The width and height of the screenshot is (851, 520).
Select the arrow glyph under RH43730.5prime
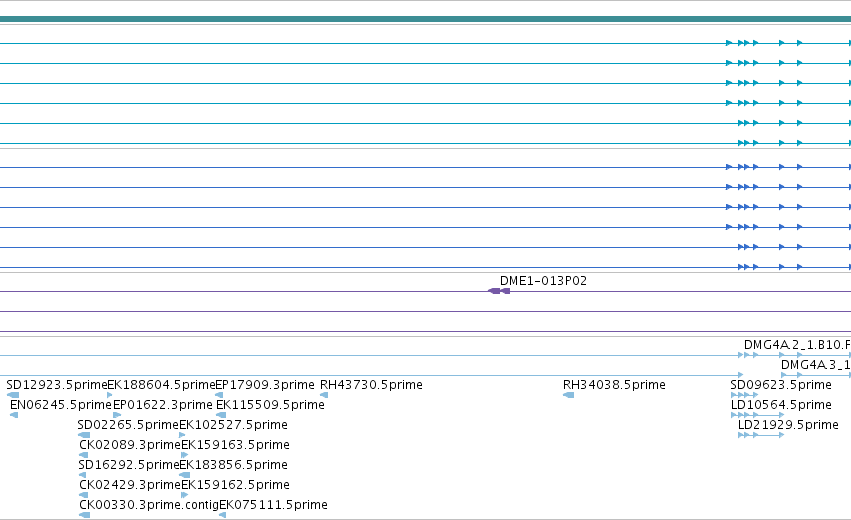pyautogui.click(x=324, y=395)
